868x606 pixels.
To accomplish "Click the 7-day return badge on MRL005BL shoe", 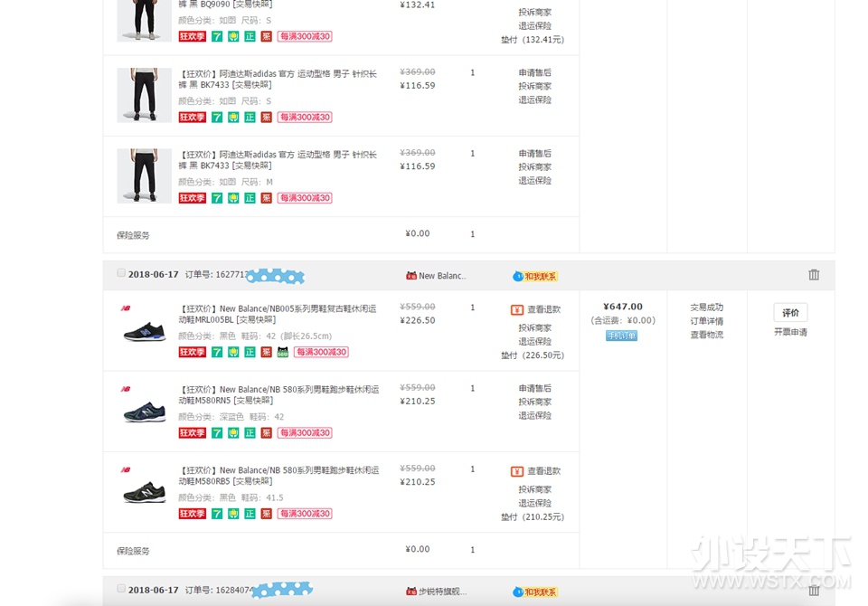I will click(x=217, y=352).
